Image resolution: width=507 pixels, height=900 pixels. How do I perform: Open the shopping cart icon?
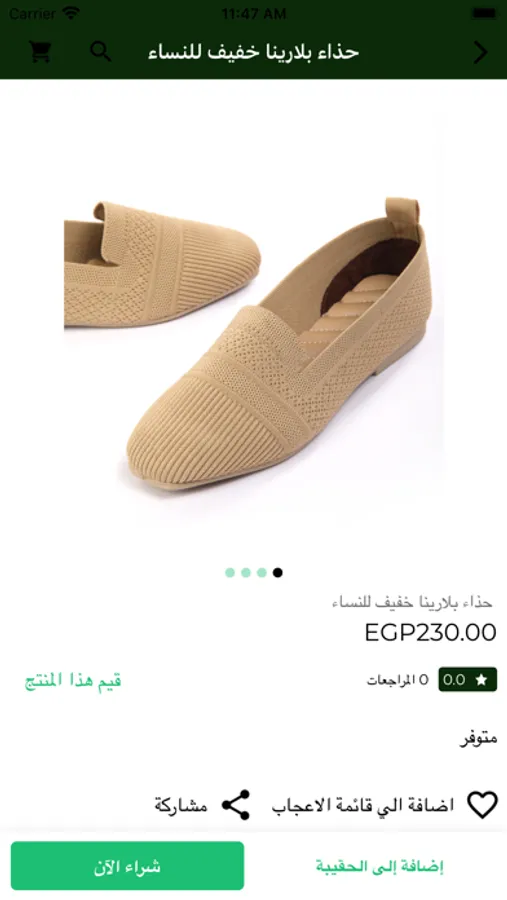coord(40,52)
